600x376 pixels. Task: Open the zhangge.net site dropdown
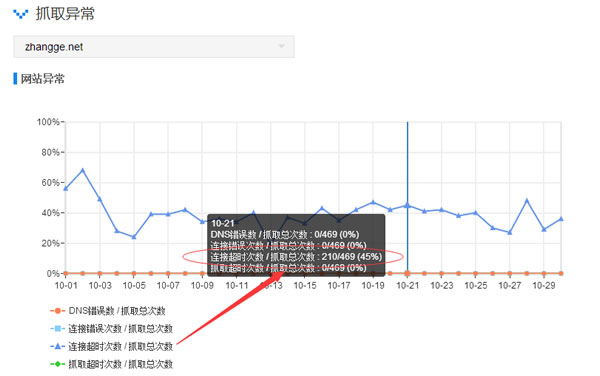pos(154,47)
